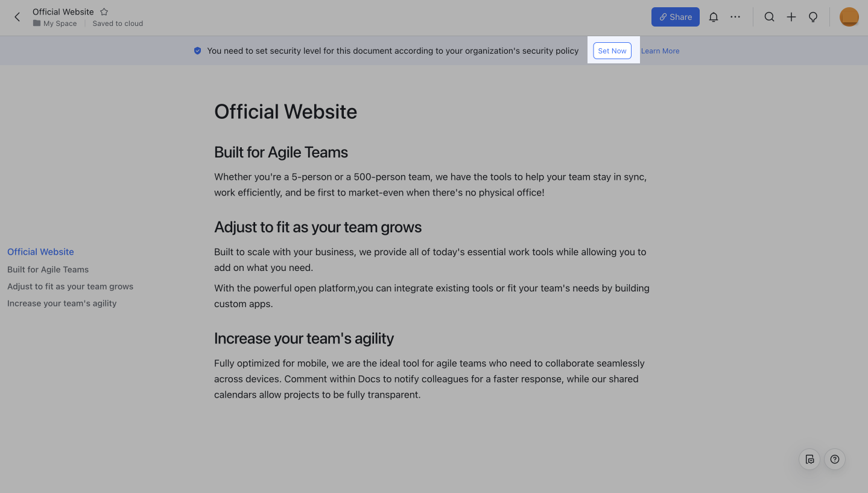Jump to Built for Agile Teams in outline
The height and width of the screenshot is (493, 868).
pyautogui.click(x=48, y=269)
